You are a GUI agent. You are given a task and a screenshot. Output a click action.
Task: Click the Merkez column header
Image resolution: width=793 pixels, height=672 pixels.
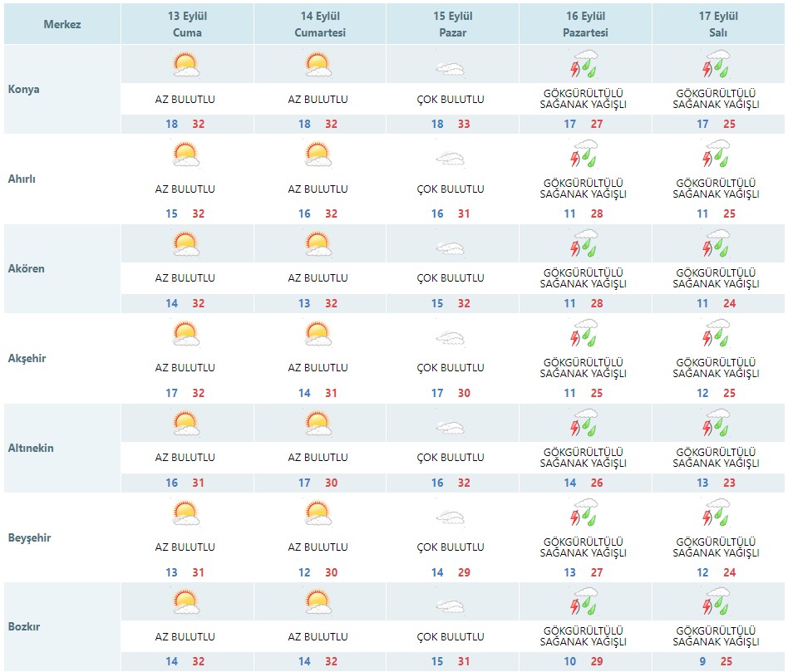pos(62,24)
